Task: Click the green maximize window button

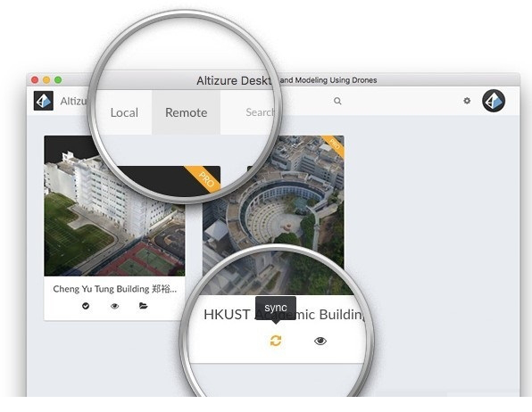Action: pos(58,80)
